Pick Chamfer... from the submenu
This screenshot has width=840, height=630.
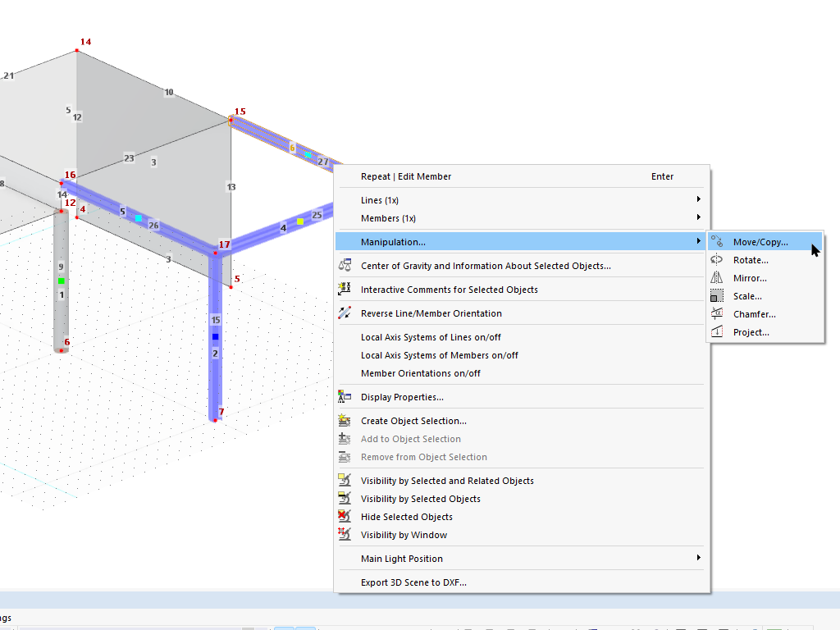[765, 314]
